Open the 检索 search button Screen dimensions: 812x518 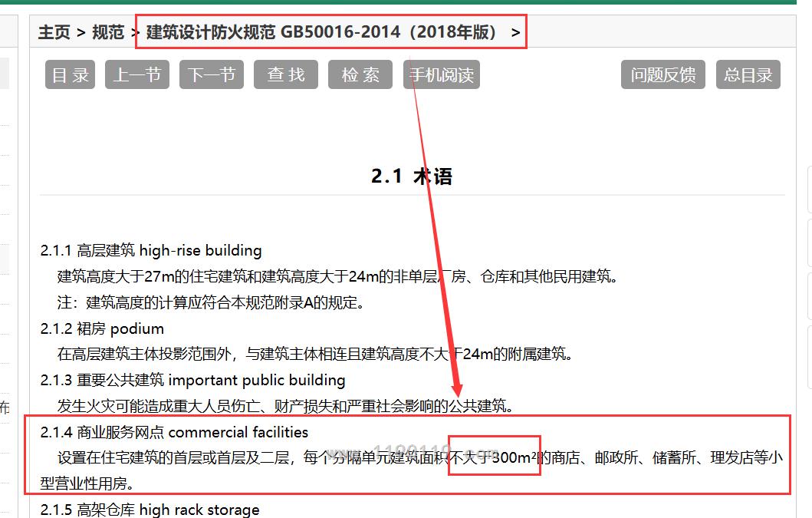[x=360, y=74]
